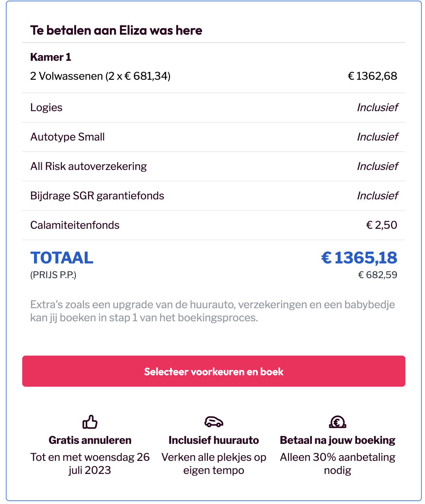Screen dimensions: 425x504
Task: Click the € 1362,68 room price
Action: pyautogui.click(x=372, y=76)
